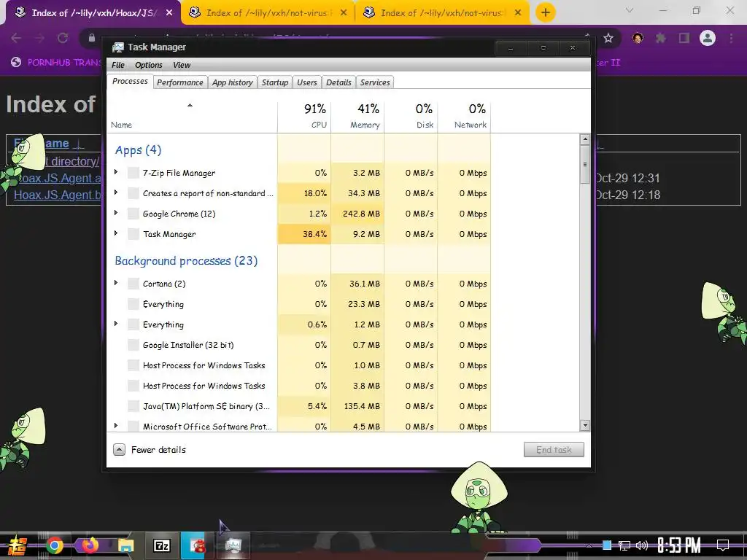Click the End task button
The image size is (747, 560).
pos(554,449)
